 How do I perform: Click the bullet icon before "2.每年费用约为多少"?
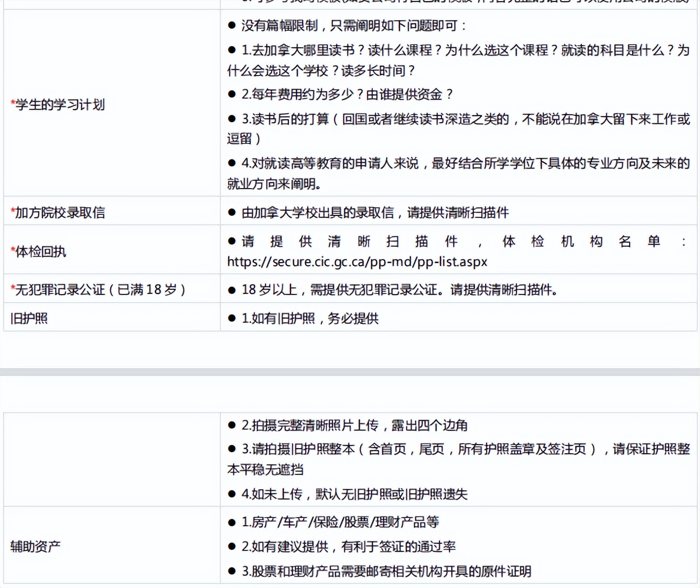click(231, 95)
